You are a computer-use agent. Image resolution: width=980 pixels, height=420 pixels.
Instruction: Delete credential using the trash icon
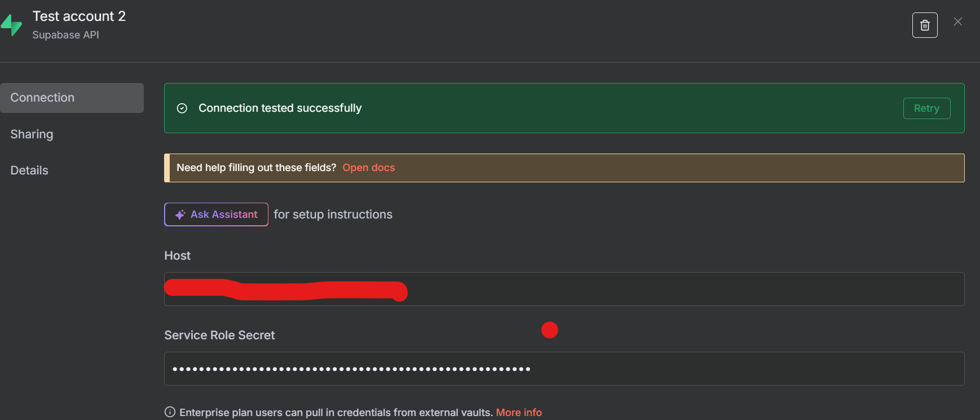925,25
